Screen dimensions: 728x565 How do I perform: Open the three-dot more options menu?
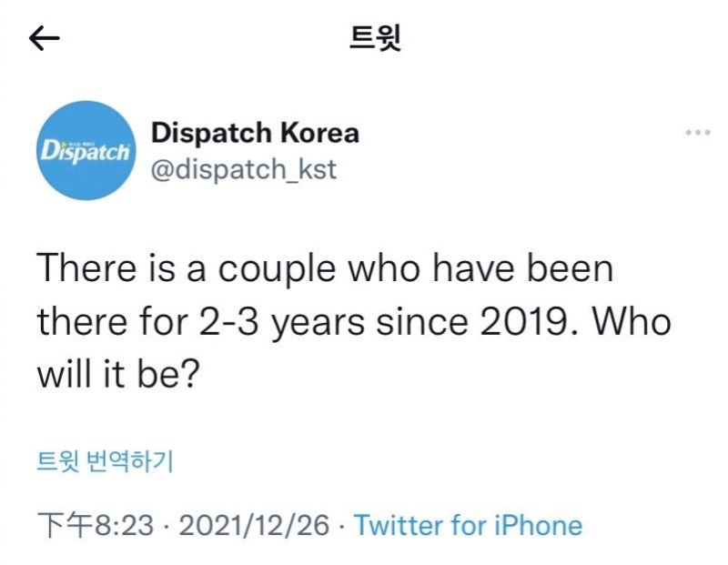[x=697, y=133]
